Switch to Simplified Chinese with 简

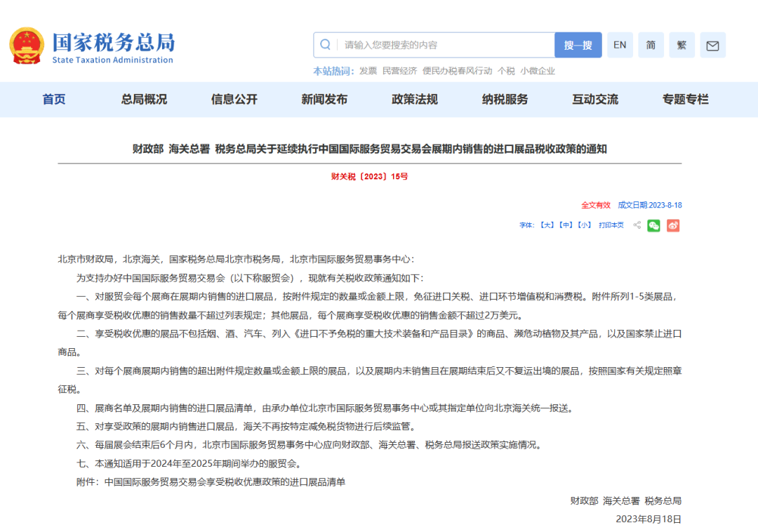(651, 46)
